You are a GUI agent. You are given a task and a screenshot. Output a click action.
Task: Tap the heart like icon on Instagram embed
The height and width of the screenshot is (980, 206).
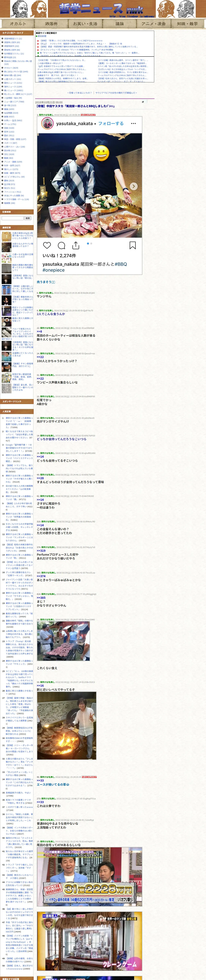tap(47, 245)
